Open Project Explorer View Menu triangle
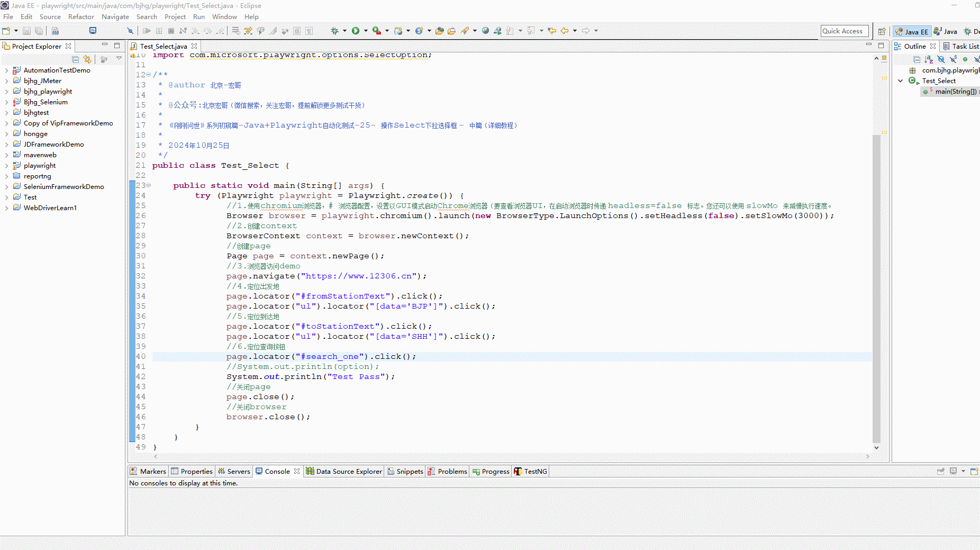980x550 pixels. tap(119, 59)
